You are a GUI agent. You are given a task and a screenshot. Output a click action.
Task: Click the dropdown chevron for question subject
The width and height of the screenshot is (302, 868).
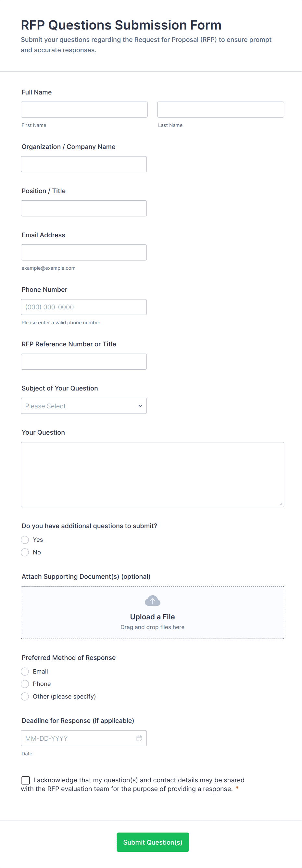point(140,406)
